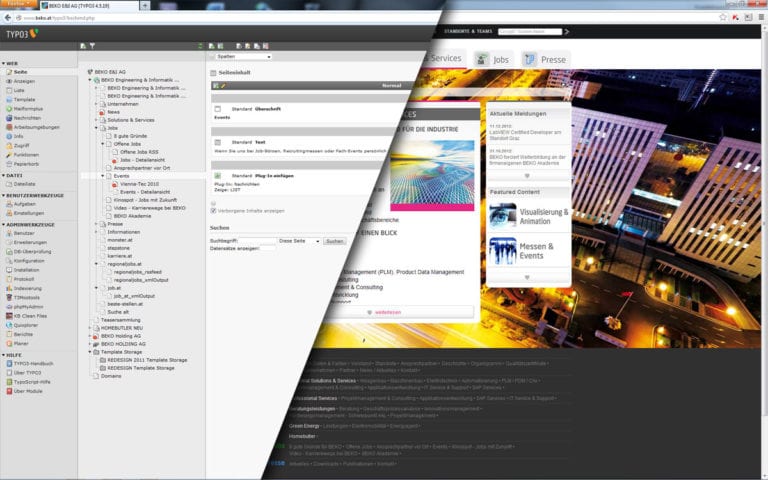Collapse the Jobs node in the page tree
The image size is (768, 480).
click(x=96, y=128)
